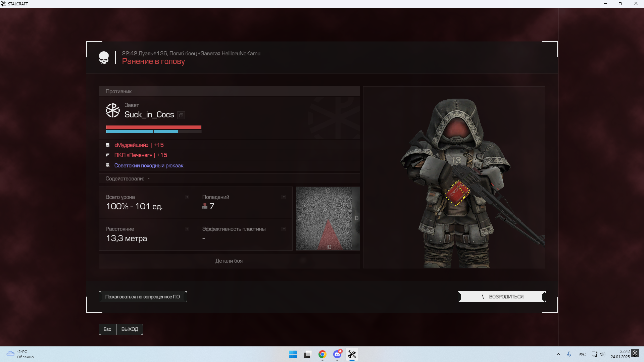
Task: Open the Советский походный рюкзак link
Action: pyautogui.click(x=149, y=165)
